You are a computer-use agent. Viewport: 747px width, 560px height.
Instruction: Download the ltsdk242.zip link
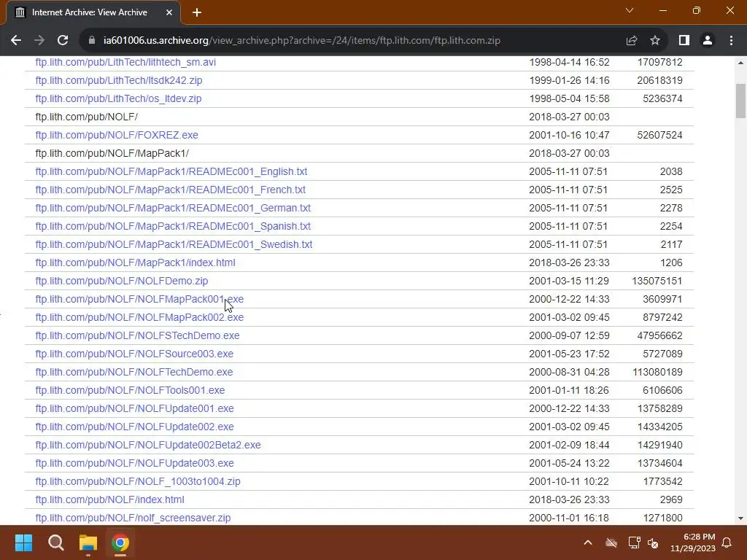click(119, 80)
